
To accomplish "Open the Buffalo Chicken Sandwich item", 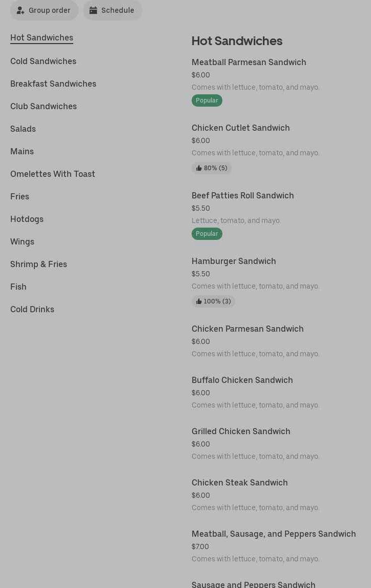I will [x=242, y=380].
